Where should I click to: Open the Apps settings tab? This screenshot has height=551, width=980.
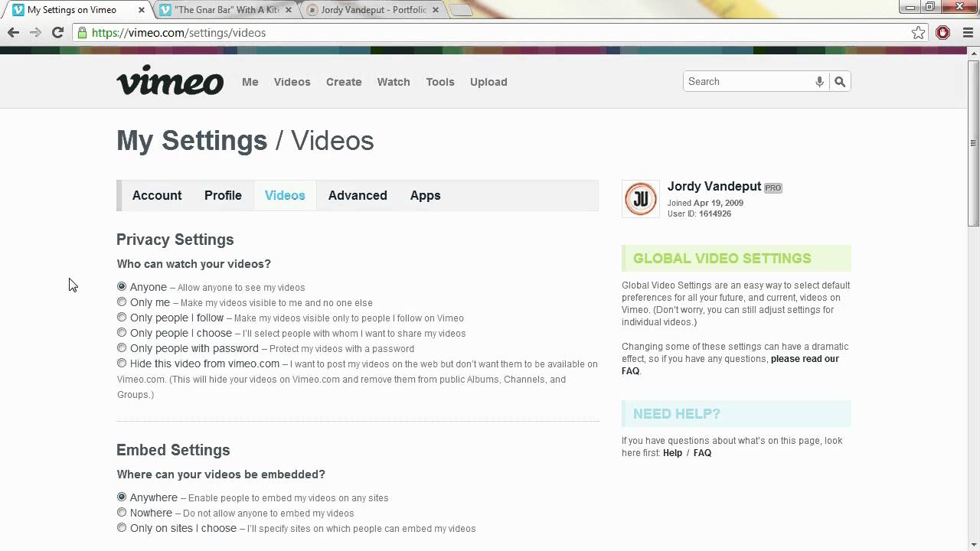pyautogui.click(x=425, y=195)
